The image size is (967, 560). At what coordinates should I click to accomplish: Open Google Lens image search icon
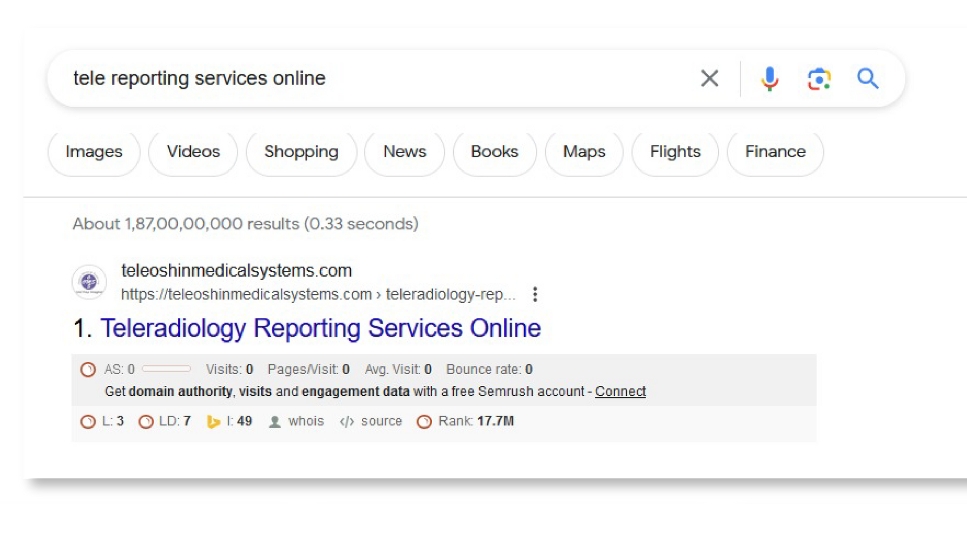pyautogui.click(x=819, y=79)
